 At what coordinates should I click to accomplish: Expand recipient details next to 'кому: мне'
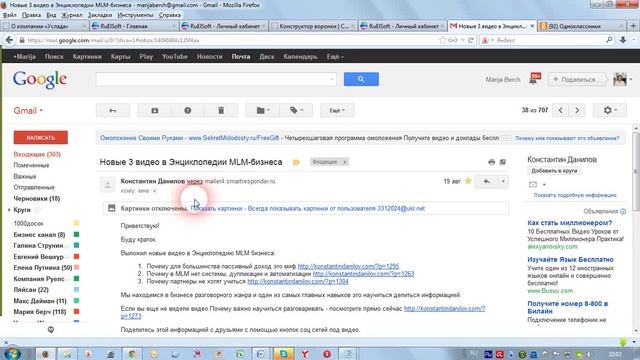[x=154, y=191]
